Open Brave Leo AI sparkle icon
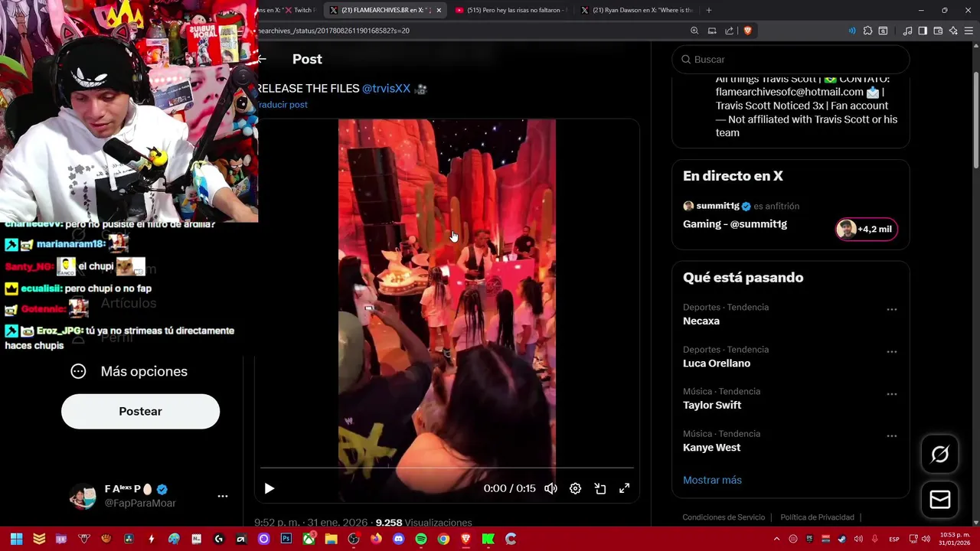Image resolution: width=980 pixels, height=551 pixels. [953, 31]
